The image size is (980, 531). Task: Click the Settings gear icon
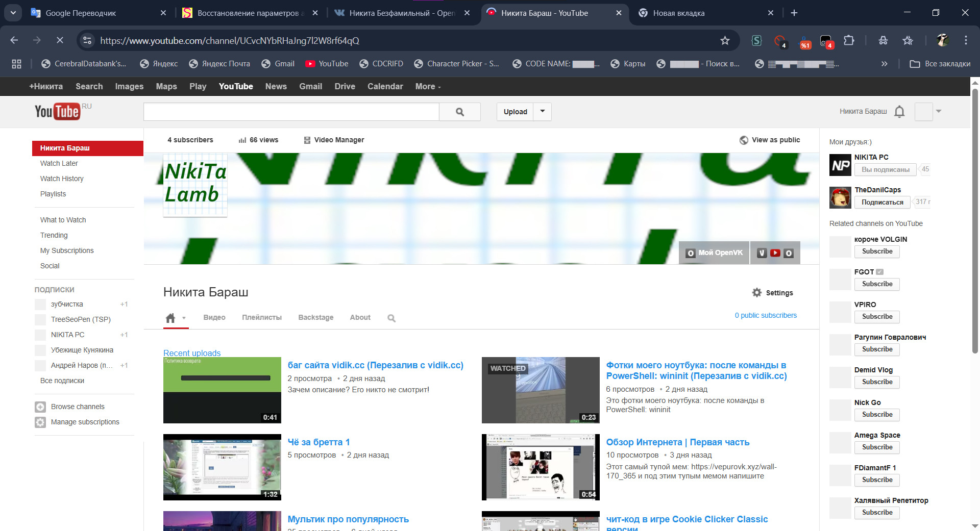point(757,292)
